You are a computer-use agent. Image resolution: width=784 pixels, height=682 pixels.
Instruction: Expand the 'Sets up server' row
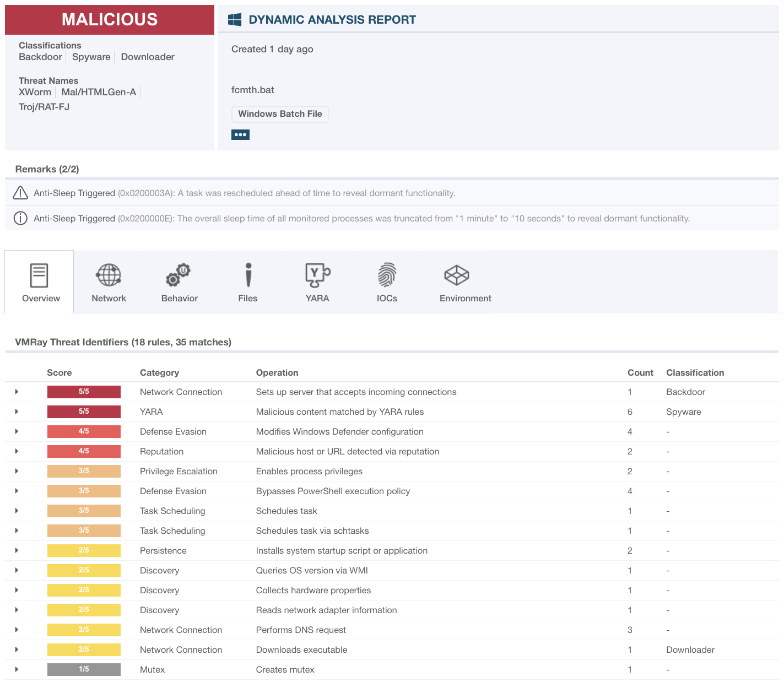coord(17,392)
